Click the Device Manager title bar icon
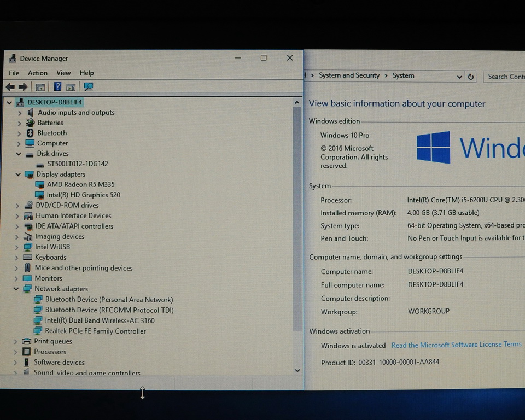 13,59
